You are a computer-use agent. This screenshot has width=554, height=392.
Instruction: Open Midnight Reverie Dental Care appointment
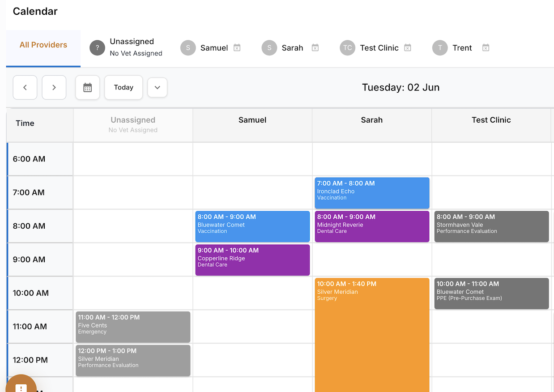pyautogui.click(x=372, y=226)
